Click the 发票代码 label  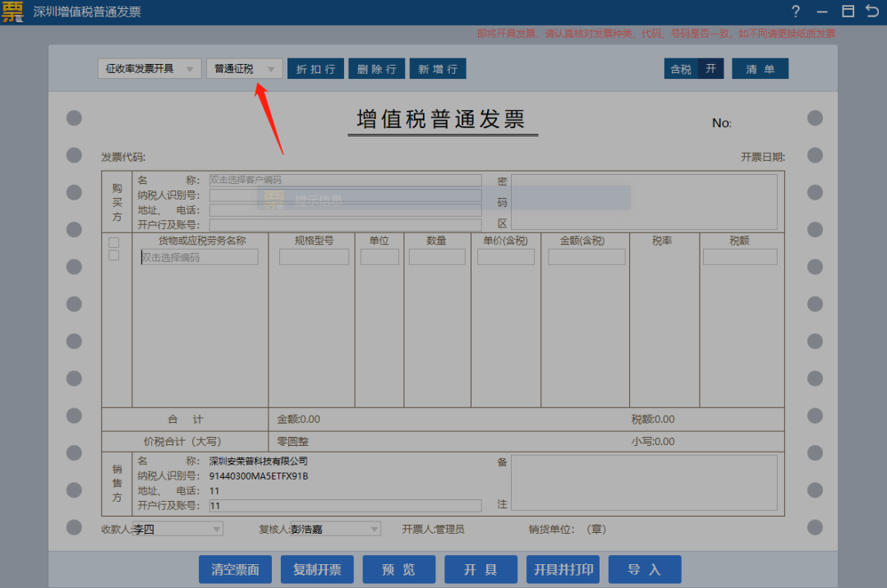[123, 157]
